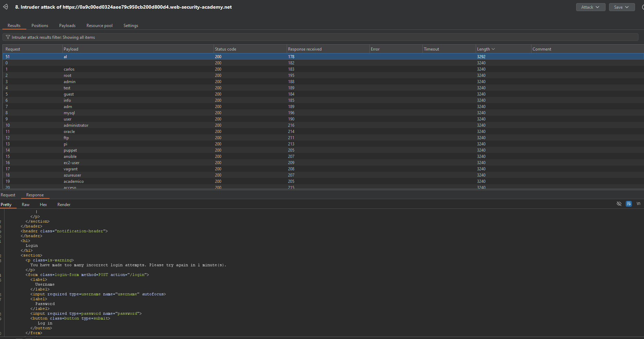Image resolution: width=644 pixels, height=339 pixels.
Task: Select the Hex response view
Action: 43,205
